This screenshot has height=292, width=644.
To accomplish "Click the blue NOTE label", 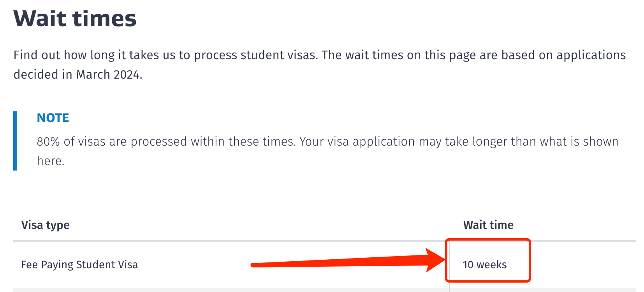I will click(53, 118).
